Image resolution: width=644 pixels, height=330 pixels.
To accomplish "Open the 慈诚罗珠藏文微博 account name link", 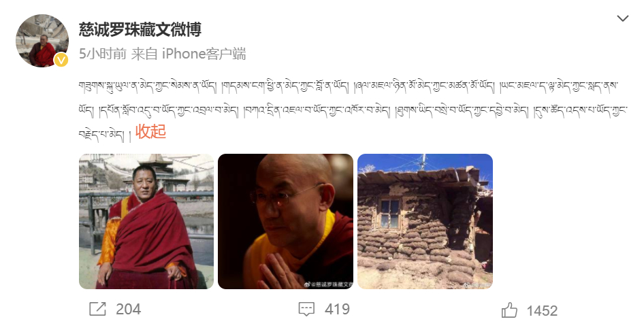I will (x=140, y=29).
